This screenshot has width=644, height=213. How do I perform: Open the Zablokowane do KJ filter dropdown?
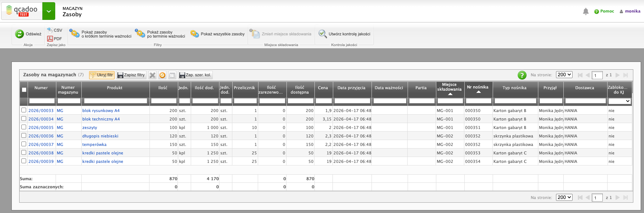click(x=619, y=101)
